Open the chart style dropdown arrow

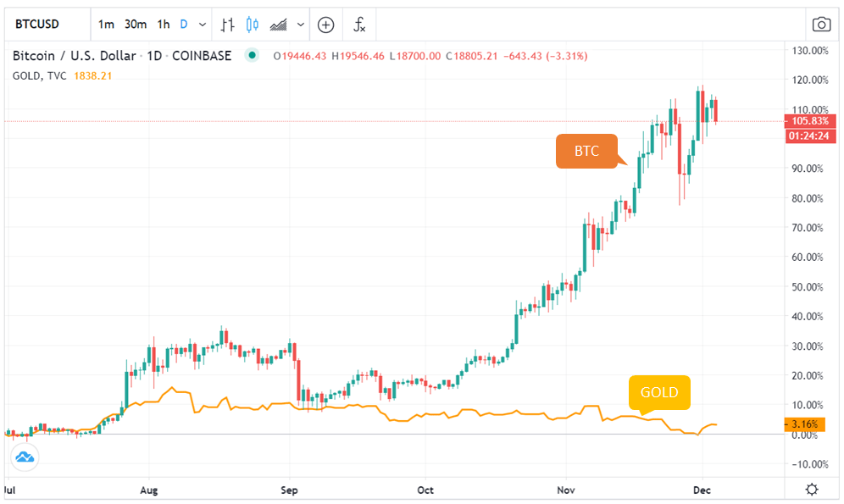[x=301, y=25]
